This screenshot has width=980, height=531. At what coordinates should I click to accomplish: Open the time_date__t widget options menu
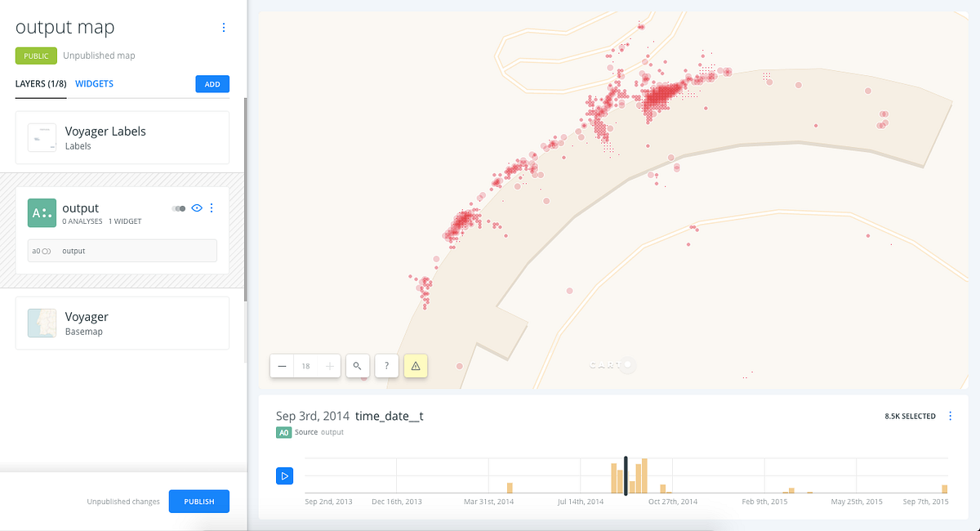pos(950,416)
